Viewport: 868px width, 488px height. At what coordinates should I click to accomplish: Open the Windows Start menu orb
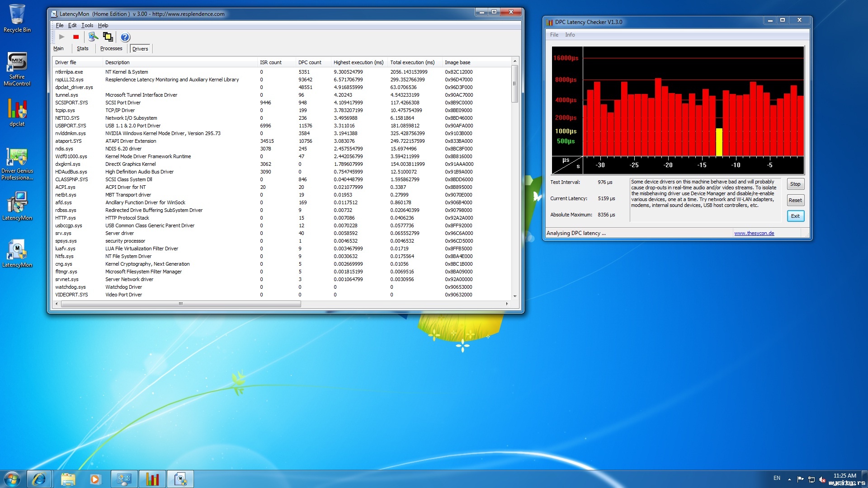tap(12, 479)
